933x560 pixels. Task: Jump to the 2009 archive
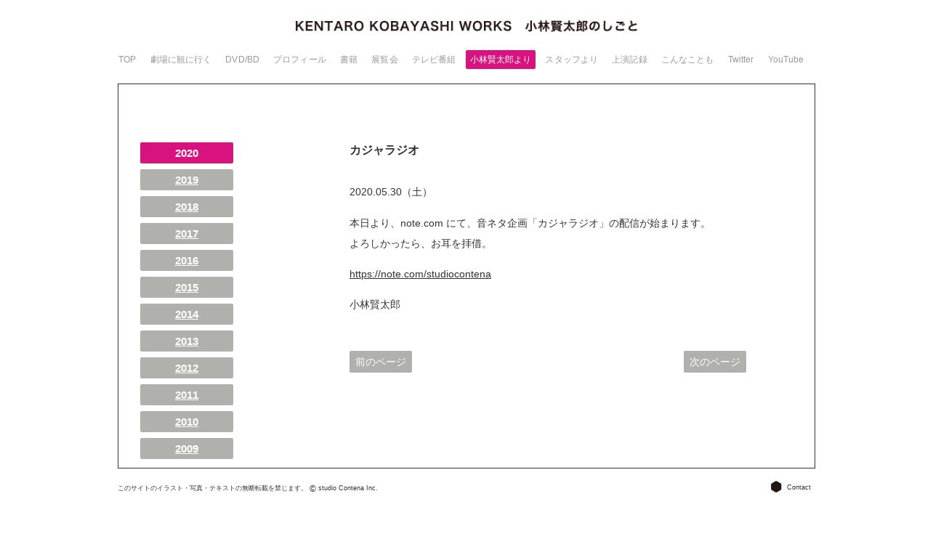click(x=187, y=448)
